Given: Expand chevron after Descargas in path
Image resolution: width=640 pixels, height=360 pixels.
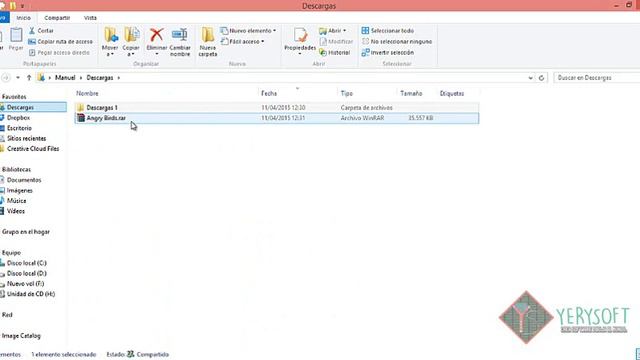Looking at the screenshot, I should (119, 78).
